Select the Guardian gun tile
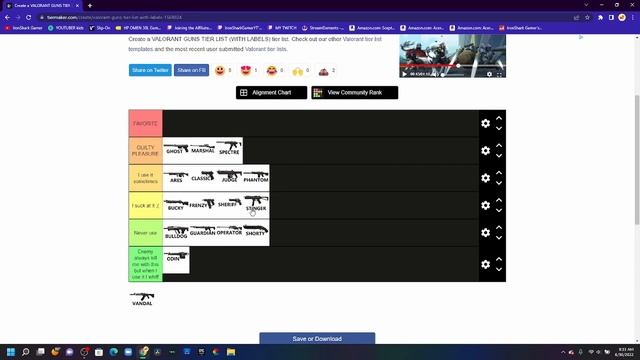Viewport: 640px width, 360px height. coord(203,233)
